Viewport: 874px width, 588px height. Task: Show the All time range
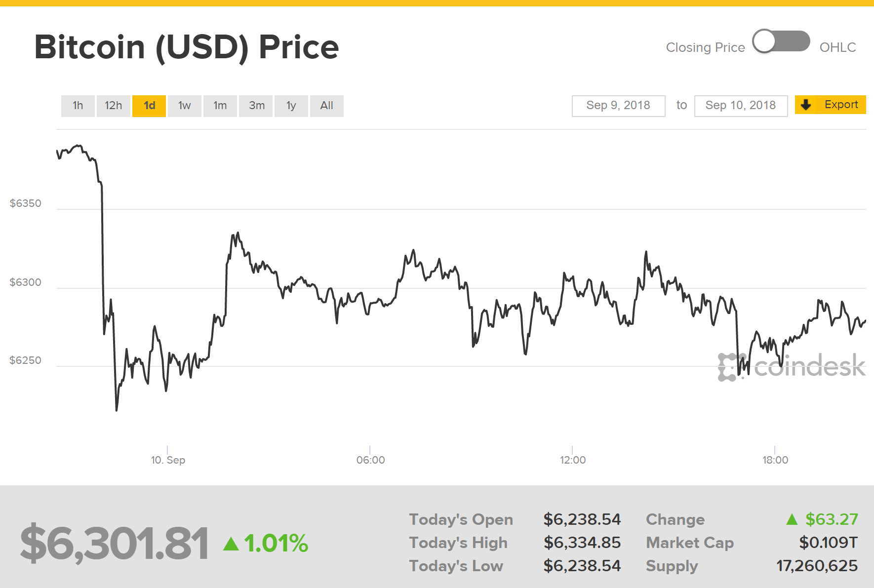[326, 106]
